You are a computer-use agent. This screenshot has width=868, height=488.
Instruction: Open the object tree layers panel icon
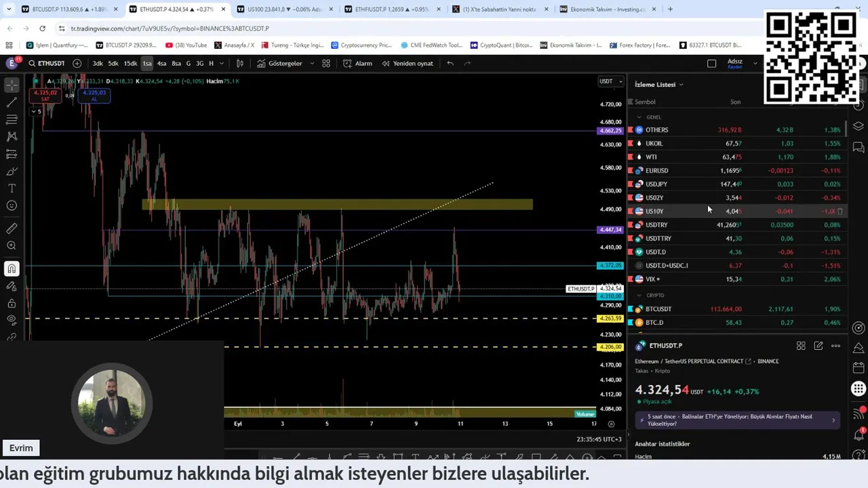coord(859,127)
